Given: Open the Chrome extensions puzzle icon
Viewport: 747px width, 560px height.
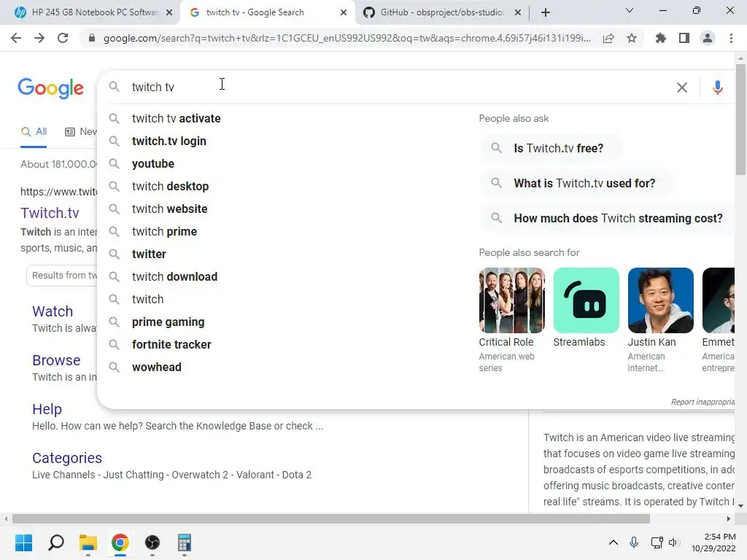Looking at the screenshot, I should coord(661,38).
